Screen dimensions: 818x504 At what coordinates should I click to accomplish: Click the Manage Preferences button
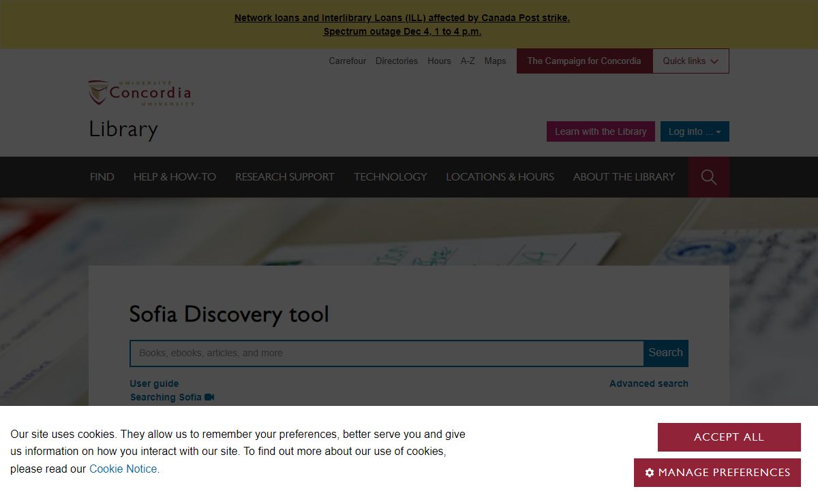tap(717, 473)
